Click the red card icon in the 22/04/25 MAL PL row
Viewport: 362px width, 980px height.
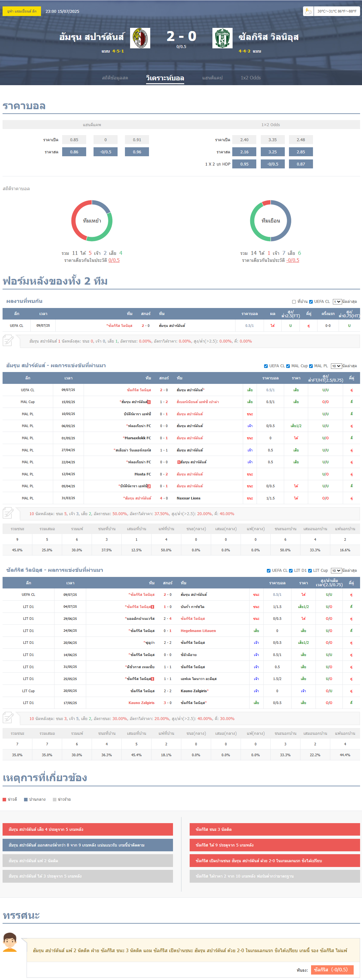point(179,462)
